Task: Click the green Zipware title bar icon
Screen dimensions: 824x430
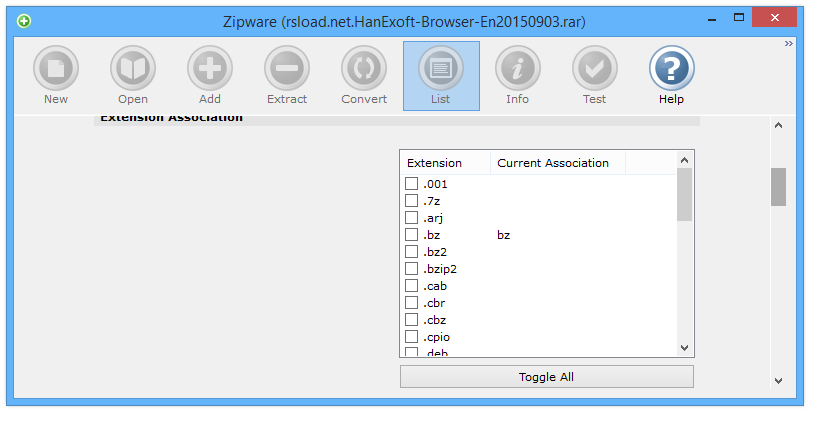Action: [x=24, y=21]
